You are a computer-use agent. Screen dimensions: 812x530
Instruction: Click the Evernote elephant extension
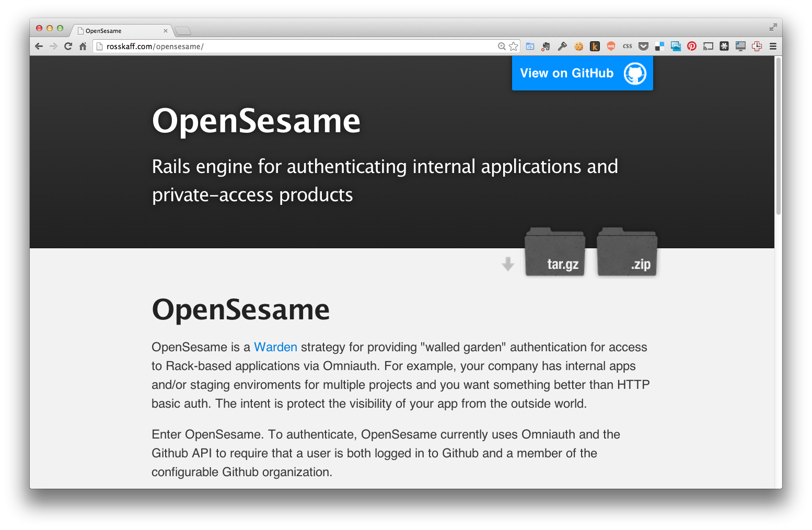pyautogui.click(x=546, y=47)
